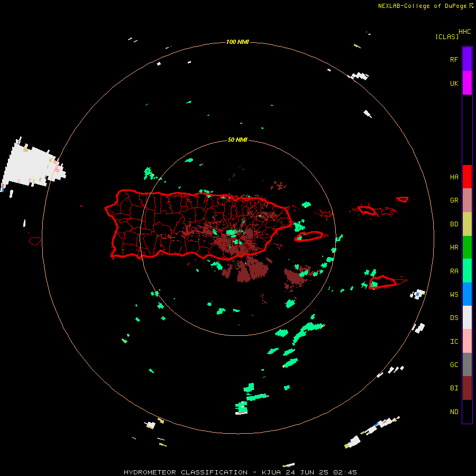
Task: Click the IC legend label
Action: (454, 342)
